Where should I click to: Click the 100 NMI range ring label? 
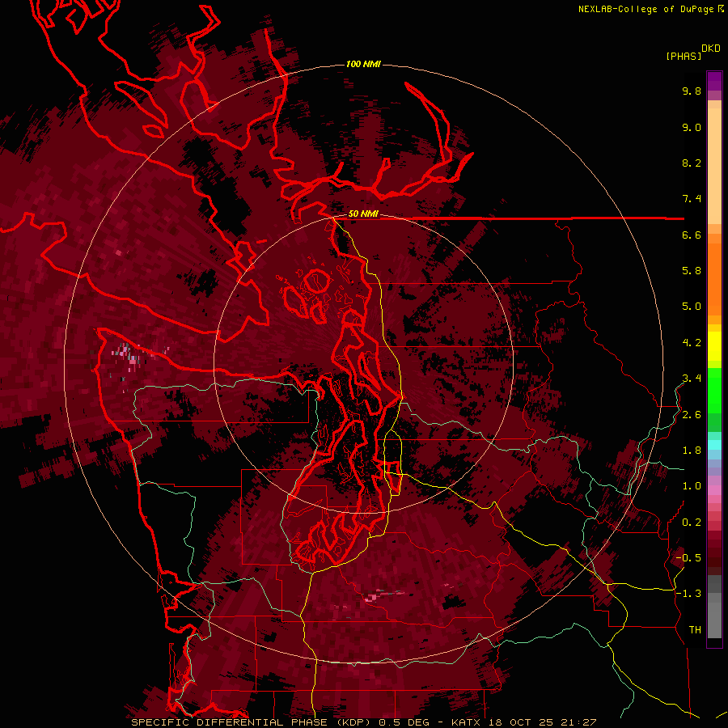(363, 64)
